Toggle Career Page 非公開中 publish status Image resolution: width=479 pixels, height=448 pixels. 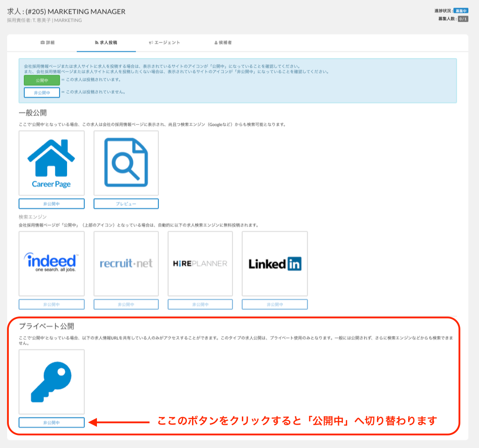point(51,204)
